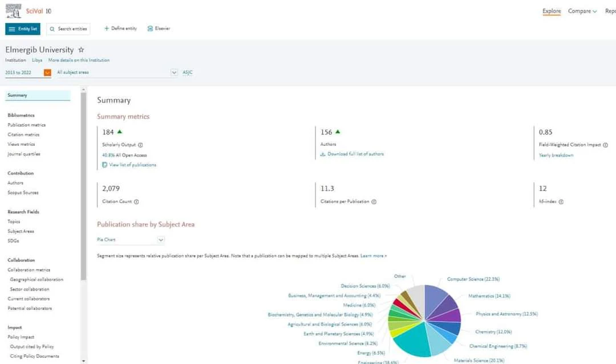Click the document icon beside View list of publications

coord(104,165)
